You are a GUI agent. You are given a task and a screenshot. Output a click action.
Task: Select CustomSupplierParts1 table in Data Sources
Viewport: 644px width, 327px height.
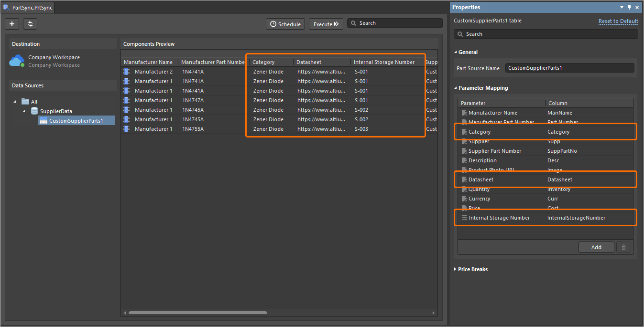pyautogui.click(x=76, y=121)
